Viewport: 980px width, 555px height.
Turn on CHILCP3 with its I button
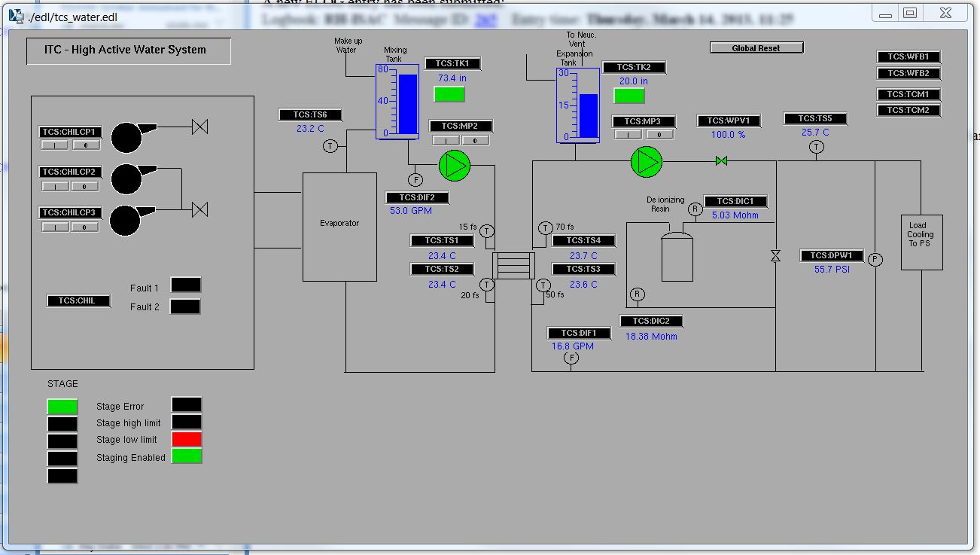[55, 227]
